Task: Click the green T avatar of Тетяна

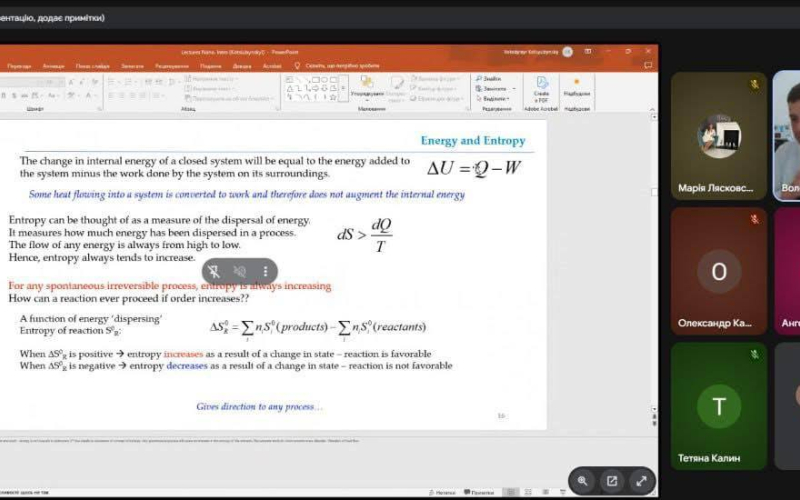Action: click(718, 407)
